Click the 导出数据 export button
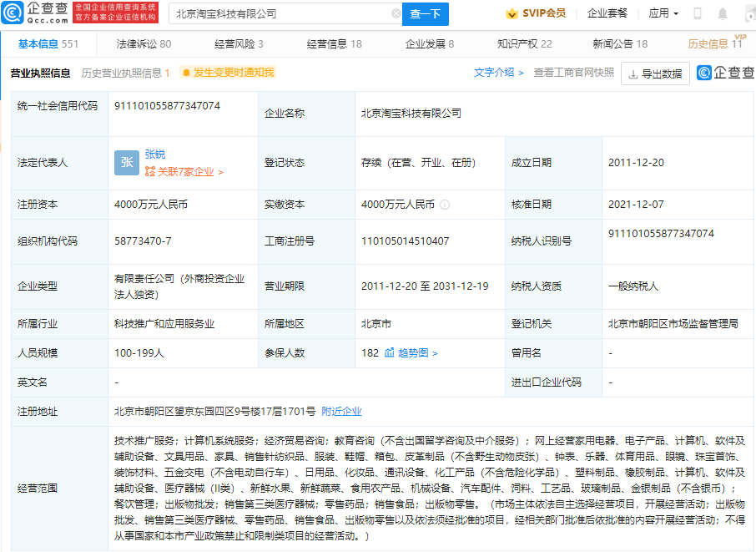The image size is (756, 552). point(655,73)
